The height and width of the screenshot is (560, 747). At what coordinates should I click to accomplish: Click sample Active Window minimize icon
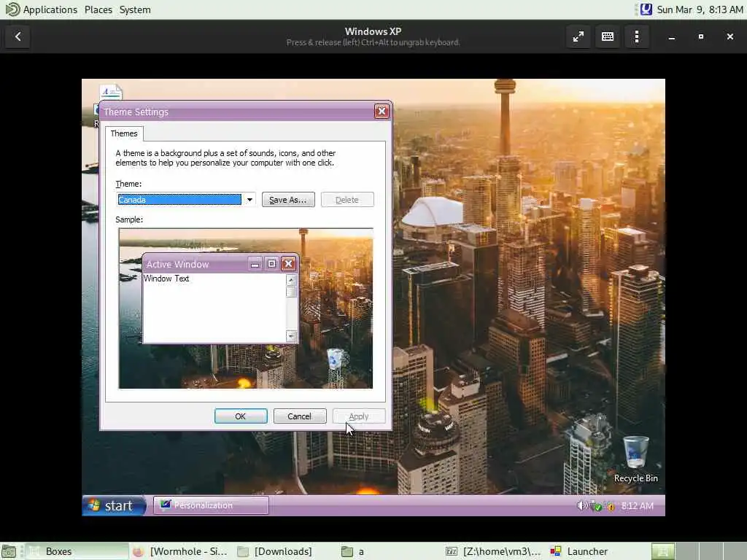click(255, 264)
